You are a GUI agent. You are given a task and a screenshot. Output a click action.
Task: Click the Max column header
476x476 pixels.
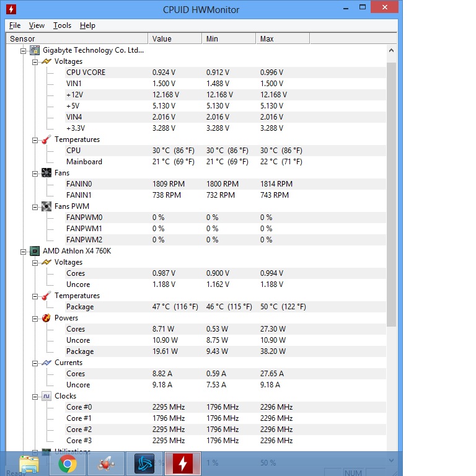click(283, 38)
